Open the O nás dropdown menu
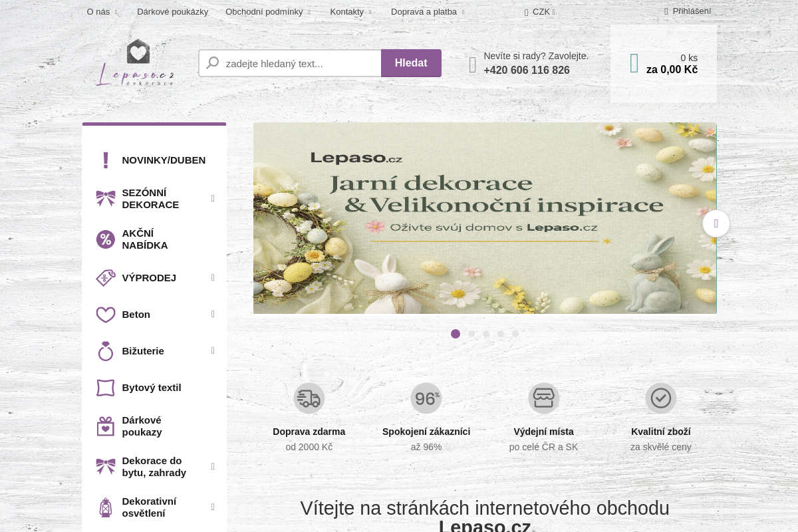Screen dimensions: 798x532 tap(102, 12)
